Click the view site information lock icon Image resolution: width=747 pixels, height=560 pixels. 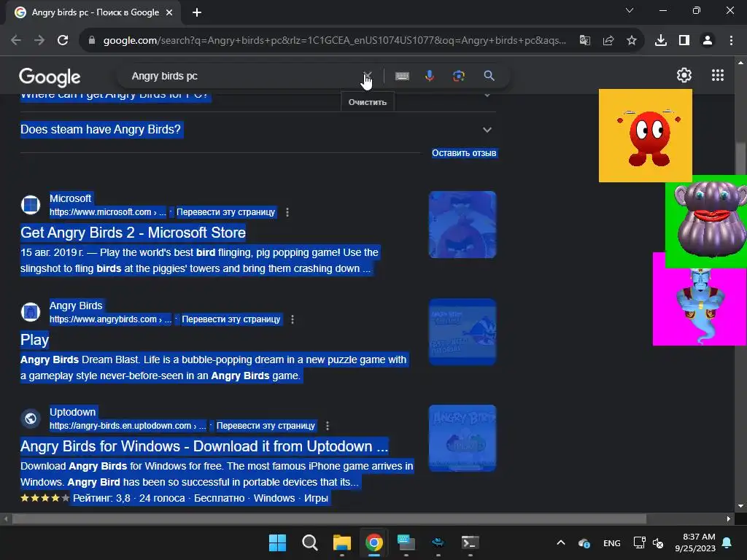point(92,41)
